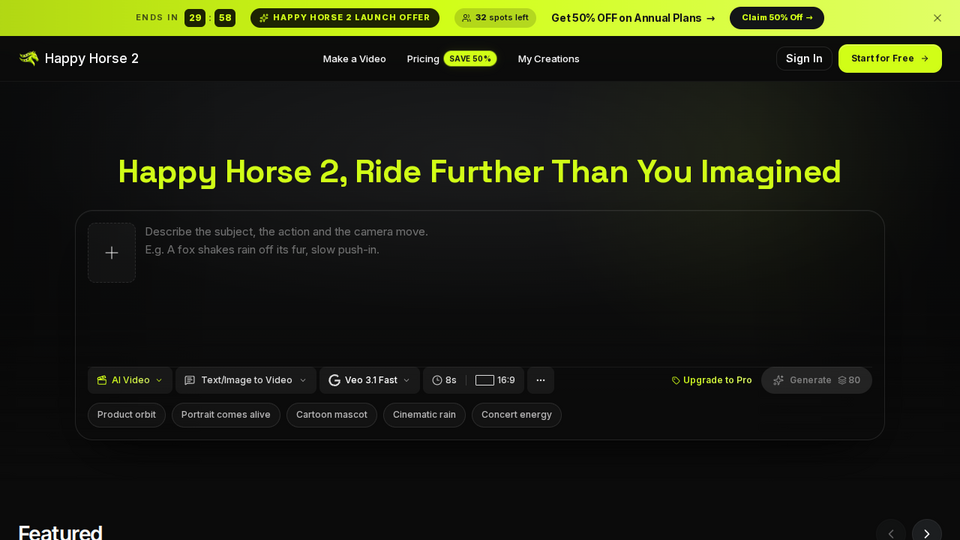Select the Portrait comes alive preset

tap(226, 414)
